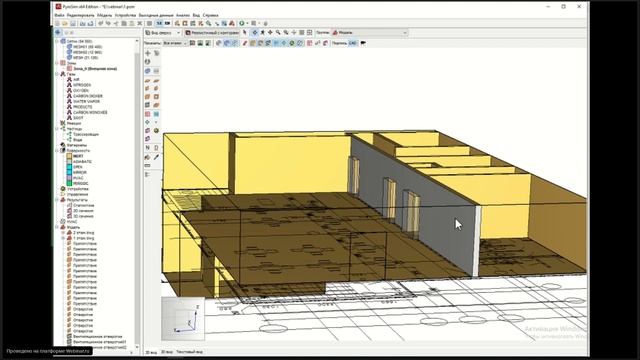Select the ADIABATIC surface item
The height and width of the screenshot is (360, 640).
(x=82, y=162)
